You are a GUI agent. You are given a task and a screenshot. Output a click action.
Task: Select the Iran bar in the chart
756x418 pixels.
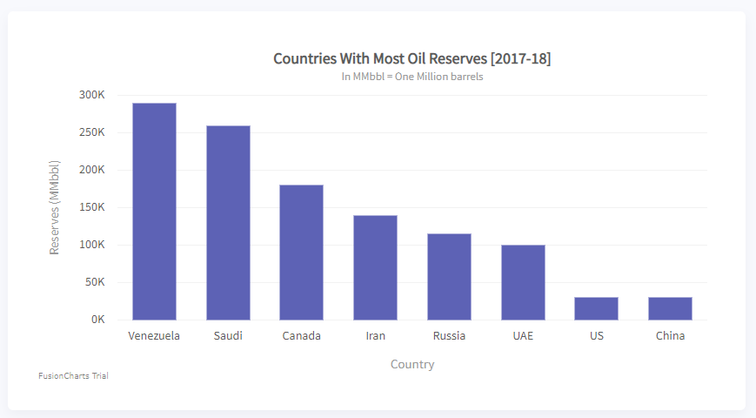[375, 267]
